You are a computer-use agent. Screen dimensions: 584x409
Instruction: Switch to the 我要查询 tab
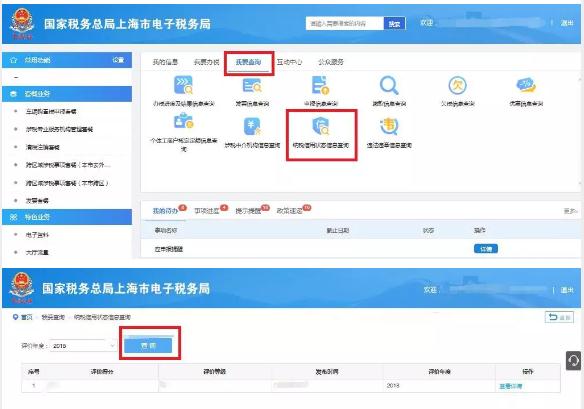pos(248,62)
